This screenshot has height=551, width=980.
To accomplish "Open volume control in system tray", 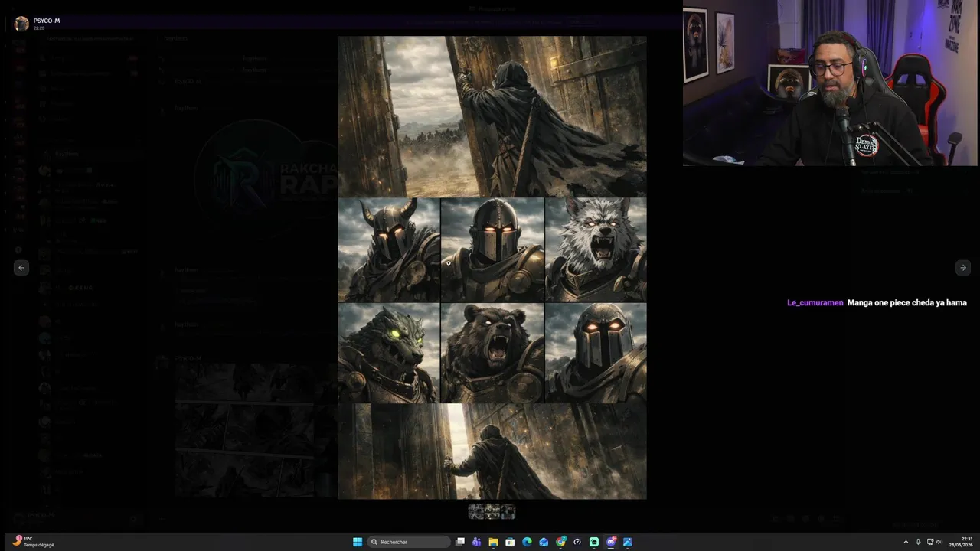I will pyautogui.click(x=939, y=542).
